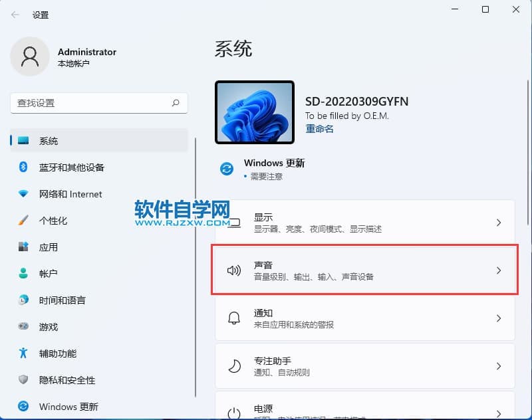Click the 辅助功能 accessibility icon

tap(23, 354)
